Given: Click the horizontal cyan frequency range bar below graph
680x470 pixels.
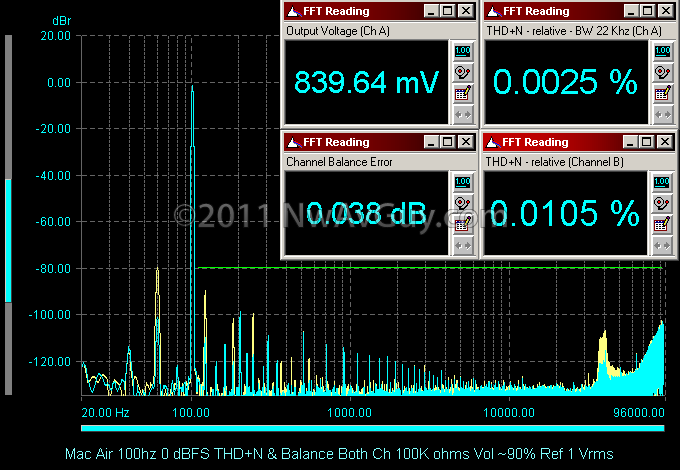Looking at the screenshot, I should [372, 428].
